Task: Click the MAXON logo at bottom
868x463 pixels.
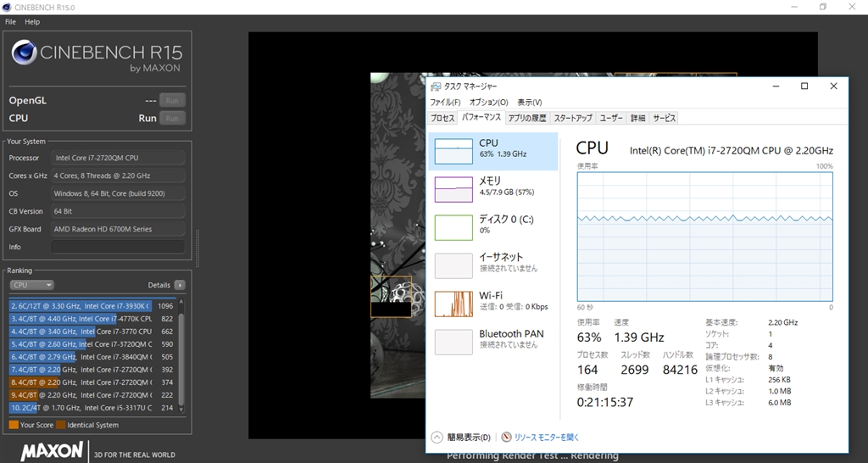Action: click(x=52, y=451)
